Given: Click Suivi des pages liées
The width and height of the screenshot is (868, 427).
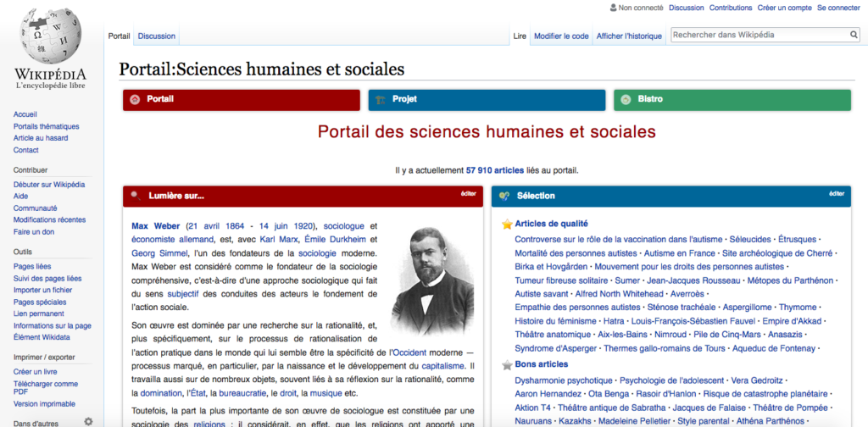Looking at the screenshot, I should pyautogui.click(x=47, y=278).
